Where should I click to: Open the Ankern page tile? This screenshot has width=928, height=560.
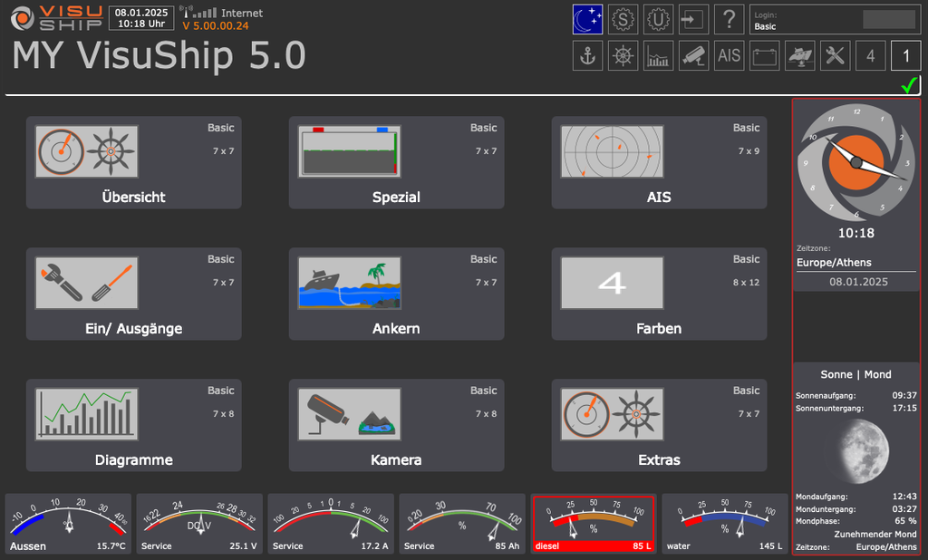tap(397, 294)
